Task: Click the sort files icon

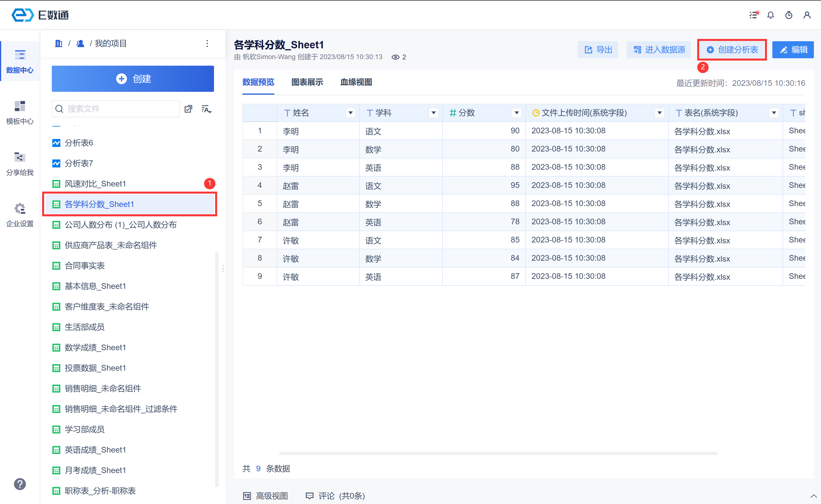Action: (x=206, y=109)
